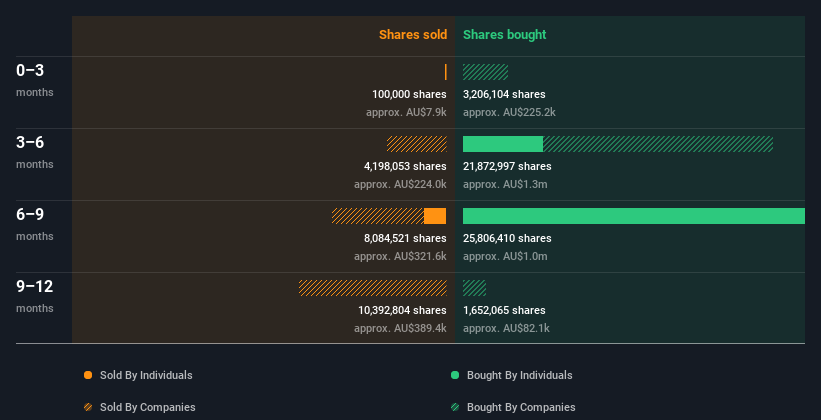This screenshot has width=821, height=420.
Task: Click the Sold By Companies hatched legend marker
Action: click(x=88, y=407)
